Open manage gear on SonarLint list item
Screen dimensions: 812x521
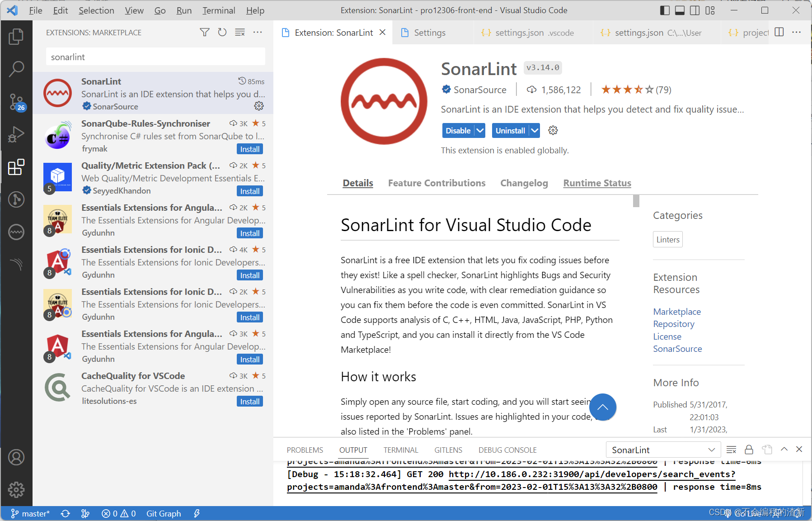(x=259, y=106)
